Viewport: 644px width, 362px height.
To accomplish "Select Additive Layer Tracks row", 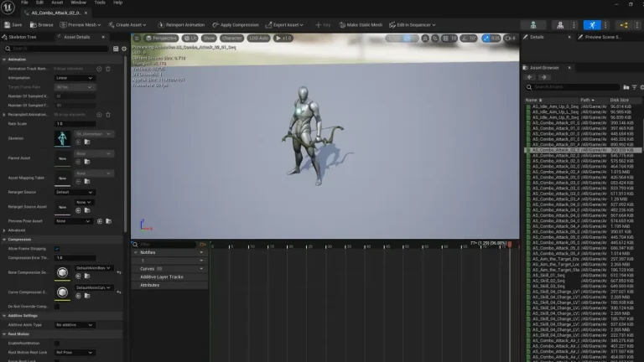I will pyautogui.click(x=169, y=277).
